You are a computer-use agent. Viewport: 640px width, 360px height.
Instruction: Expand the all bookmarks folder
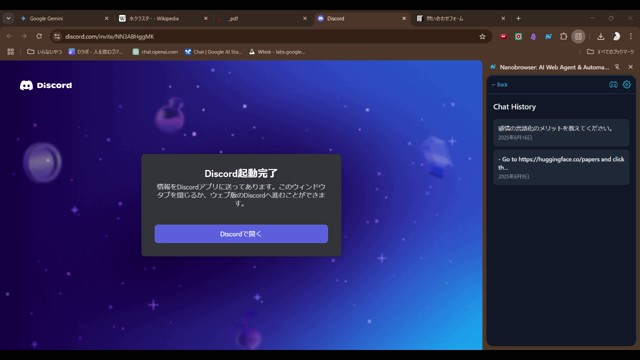coord(611,52)
